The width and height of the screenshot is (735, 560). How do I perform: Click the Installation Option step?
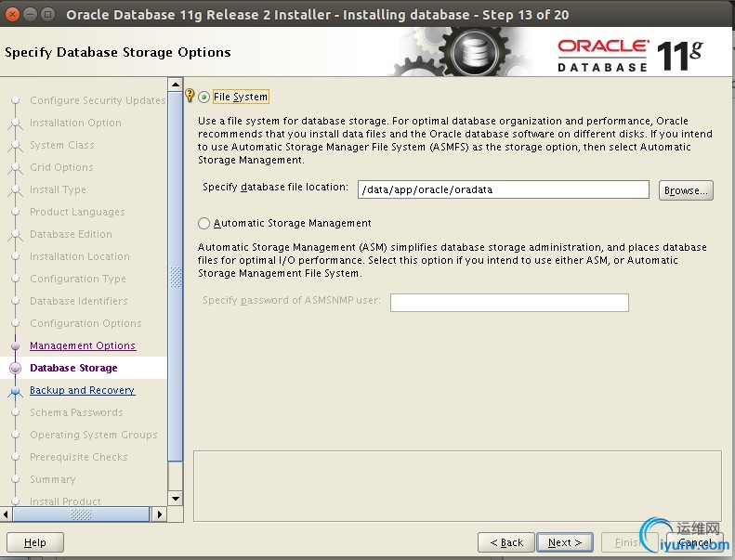pos(75,123)
